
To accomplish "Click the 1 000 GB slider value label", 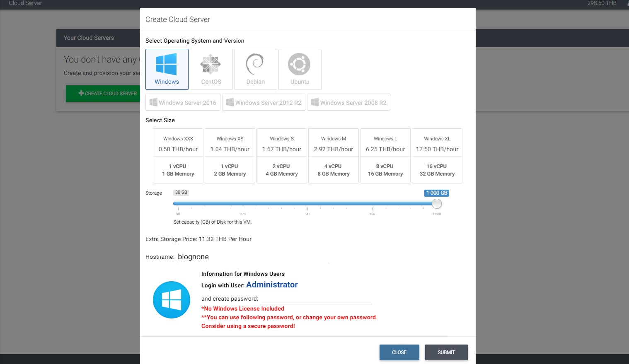I will click(x=437, y=193).
